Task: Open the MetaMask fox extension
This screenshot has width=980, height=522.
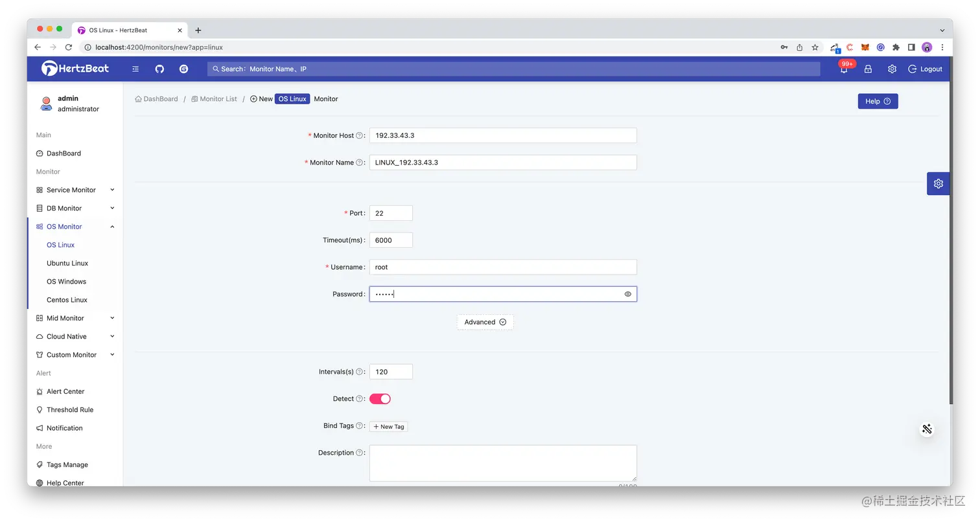Action: tap(865, 47)
